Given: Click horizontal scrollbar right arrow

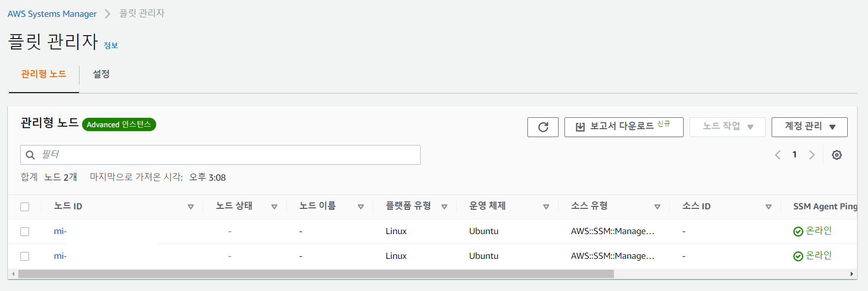Looking at the screenshot, I should [852, 274].
